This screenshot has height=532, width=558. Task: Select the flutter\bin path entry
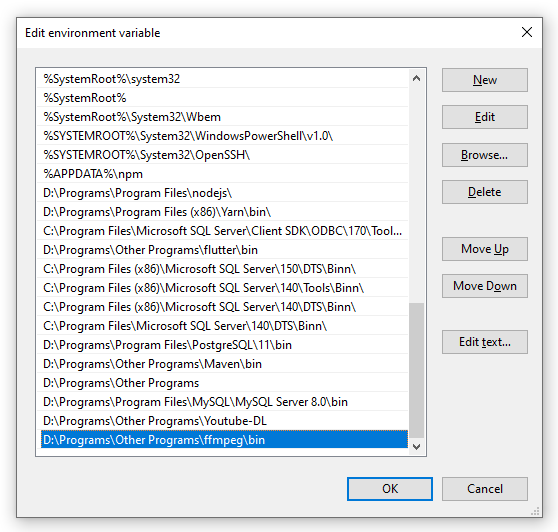tap(223, 250)
